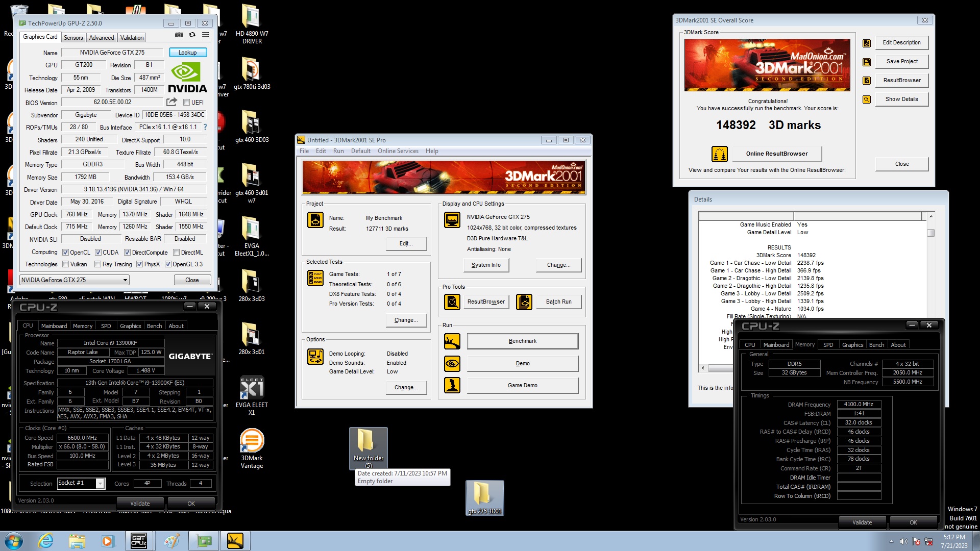Click the Core Speed 6600.0 MHz field
The width and height of the screenshot is (980, 551).
[83, 438]
